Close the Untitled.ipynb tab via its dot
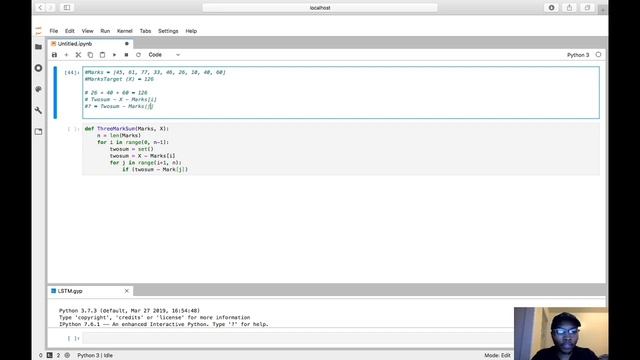This screenshot has height=360, width=640. [x=127, y=44]
